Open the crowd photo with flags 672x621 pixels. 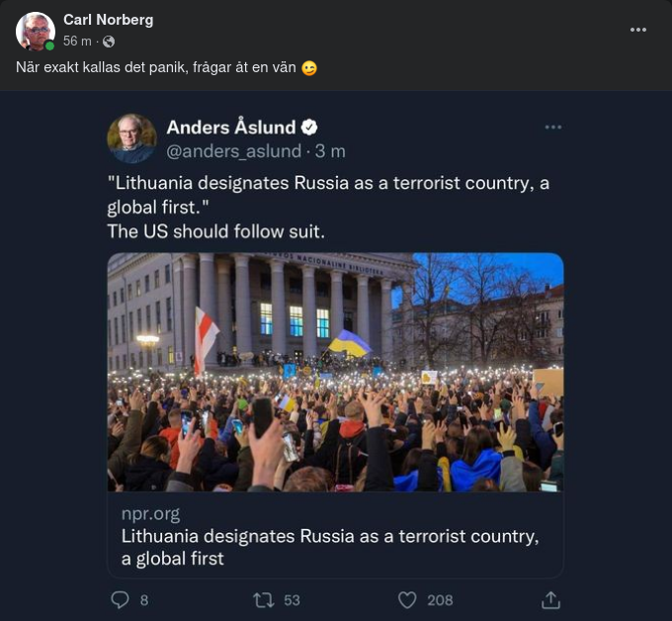tap(335, 372)
